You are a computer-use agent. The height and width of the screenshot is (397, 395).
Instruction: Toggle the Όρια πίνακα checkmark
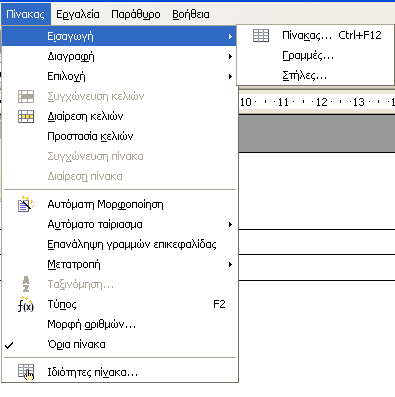pyautogui.click(x=9, y=345)
